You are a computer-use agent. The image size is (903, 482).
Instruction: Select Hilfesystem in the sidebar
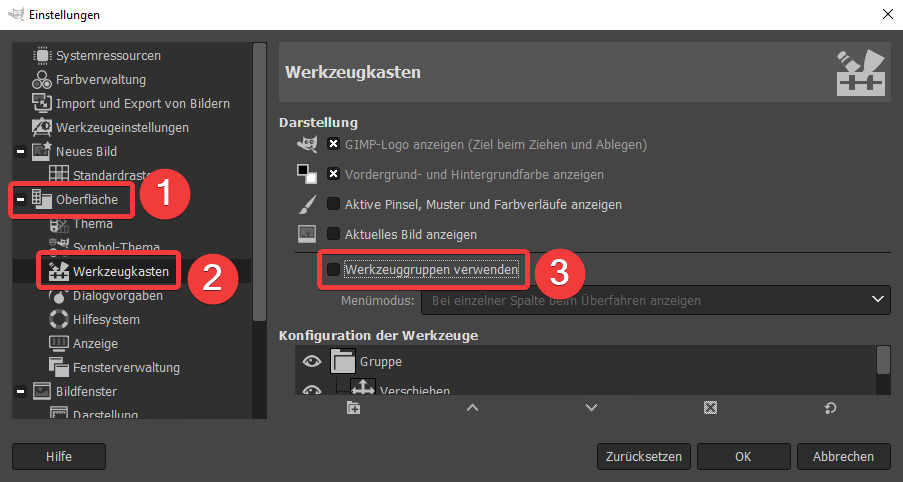107,320
